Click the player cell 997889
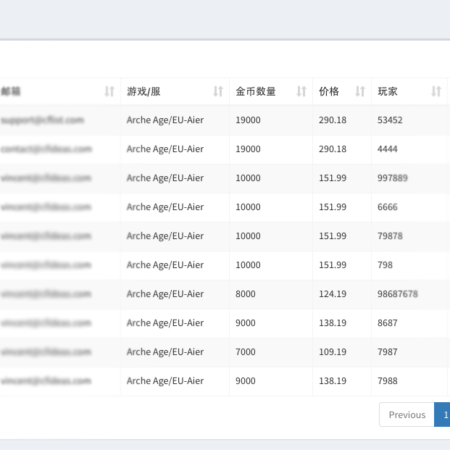The width and height of the screenshot is (450, 450). click(x=393, y=178)
